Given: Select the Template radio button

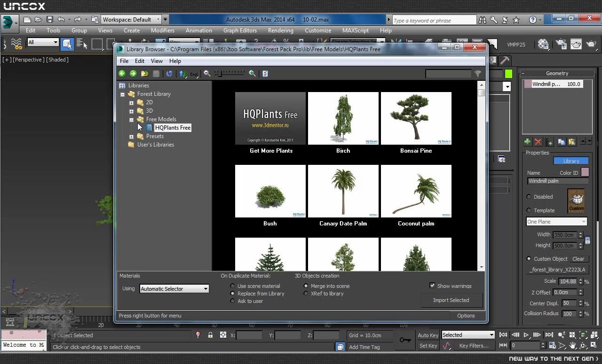Looking at the screenshot, I should (529, 210).
